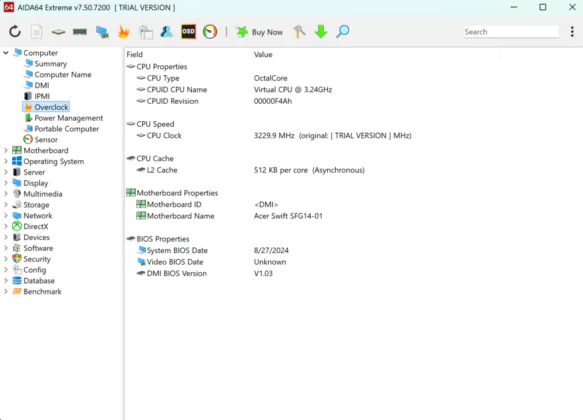Click the magnifier search icon
Image resolution: width=583 pixels, height=420 pixels.
pos(342,32)
